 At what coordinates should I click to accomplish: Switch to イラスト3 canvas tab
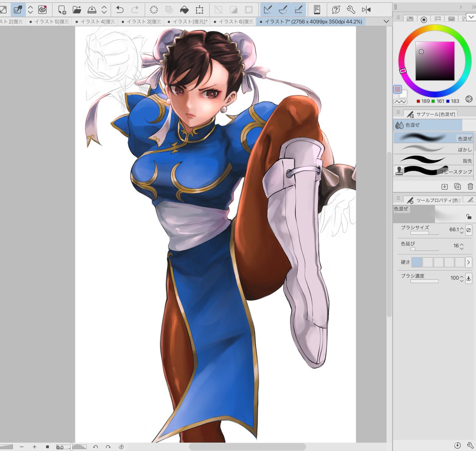pos(142,21)
